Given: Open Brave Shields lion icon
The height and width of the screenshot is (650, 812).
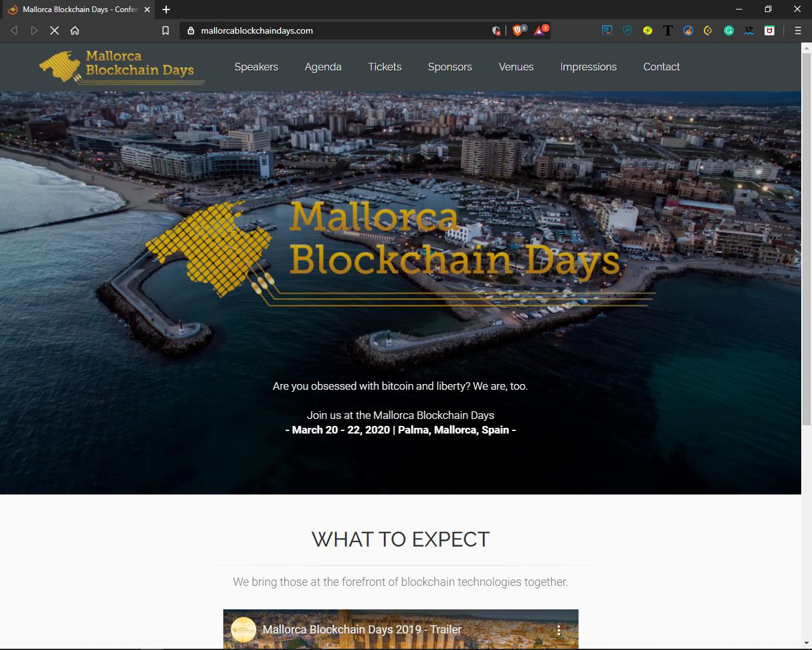Looking at the screenshot, I should coord(518,30).
